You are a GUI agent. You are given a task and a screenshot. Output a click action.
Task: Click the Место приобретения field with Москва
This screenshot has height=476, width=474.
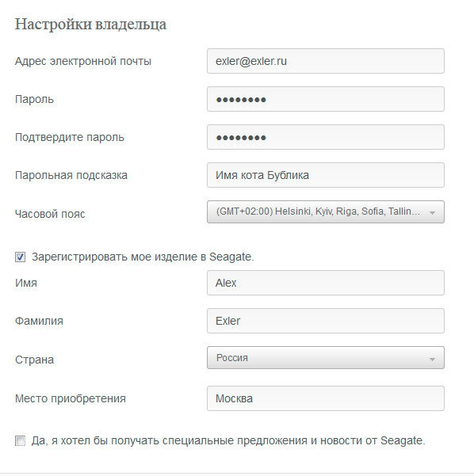[x=326, y=398]
